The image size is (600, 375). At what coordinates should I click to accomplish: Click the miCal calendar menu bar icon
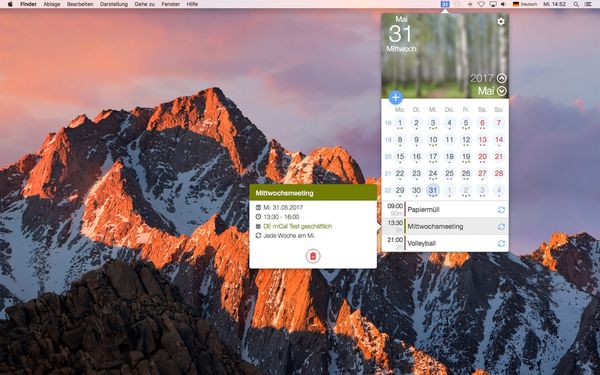445,4
